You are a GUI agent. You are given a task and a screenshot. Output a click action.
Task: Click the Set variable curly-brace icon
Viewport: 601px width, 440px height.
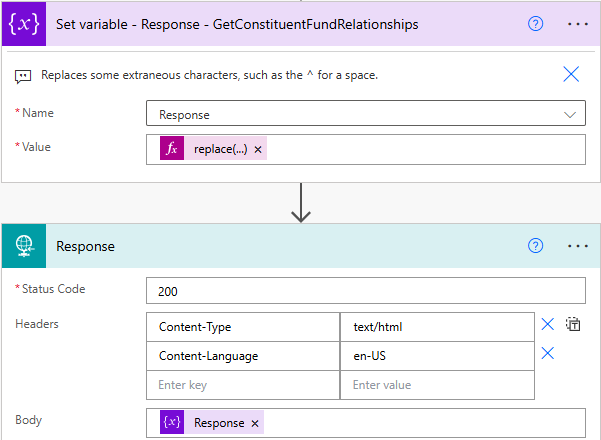tap(23, 23)
